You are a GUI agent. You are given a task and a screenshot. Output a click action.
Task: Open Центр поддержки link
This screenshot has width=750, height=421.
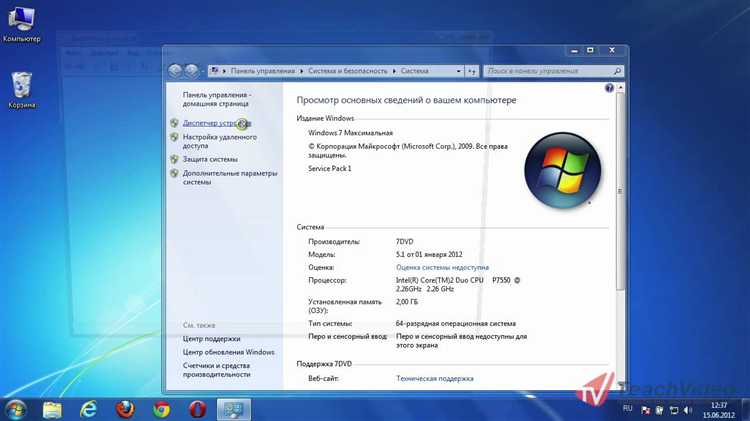tap(211, 339)
